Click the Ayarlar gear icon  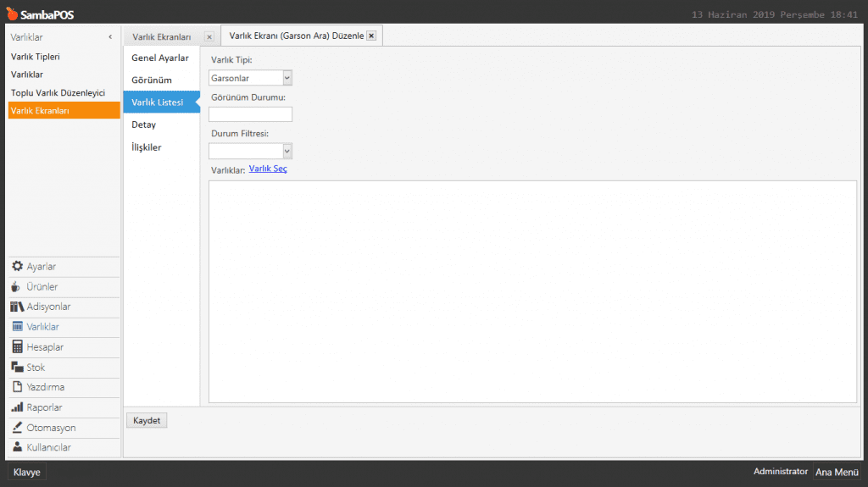17,267
